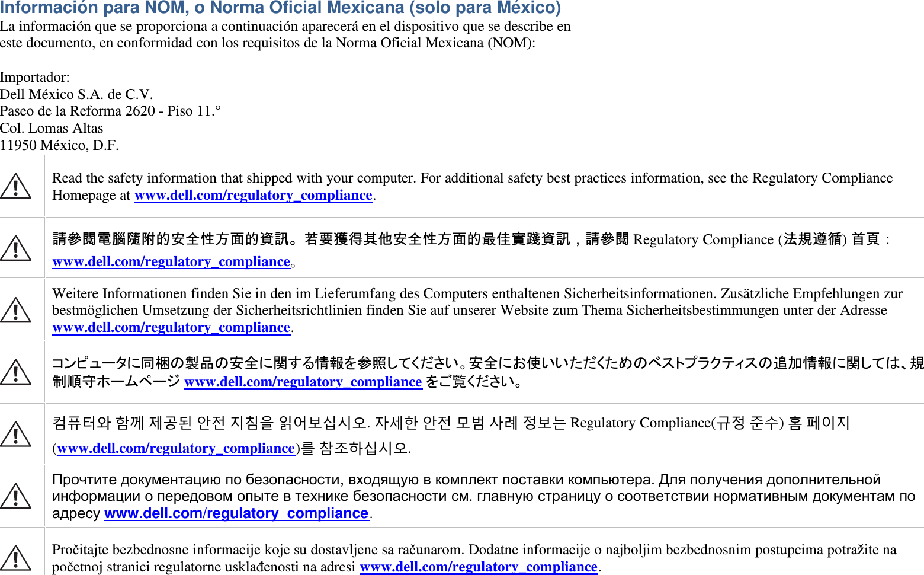
Task: Click the warning icon beside German safety text
Action: coord(16,310)
